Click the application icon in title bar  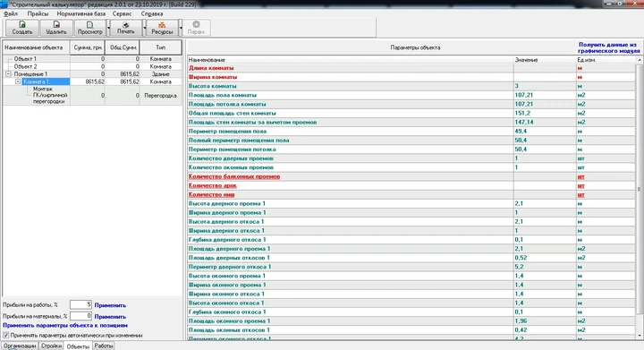4,4
